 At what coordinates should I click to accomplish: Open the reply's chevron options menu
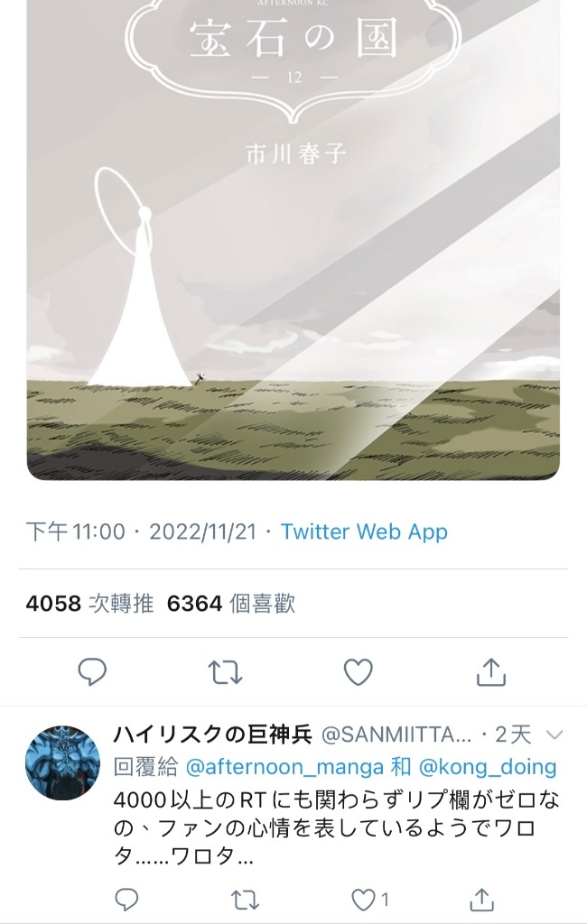pos(554,735)
